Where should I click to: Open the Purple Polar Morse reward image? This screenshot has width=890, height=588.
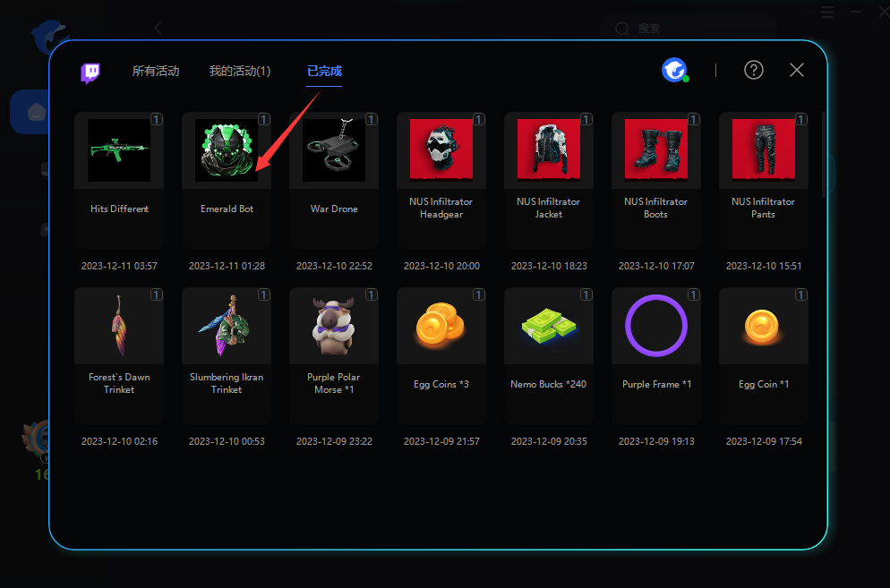click(334, 326)
